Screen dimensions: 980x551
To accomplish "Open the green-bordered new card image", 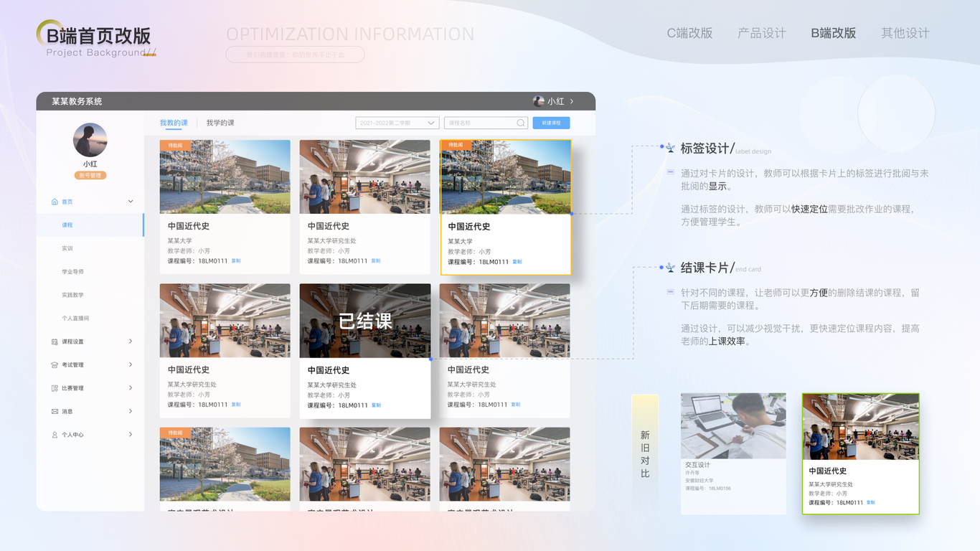I will (x=861, y=427).
